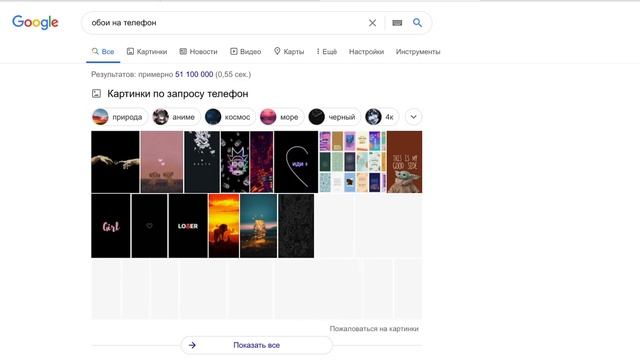Clear the search query with the X icon

point(372,23)
